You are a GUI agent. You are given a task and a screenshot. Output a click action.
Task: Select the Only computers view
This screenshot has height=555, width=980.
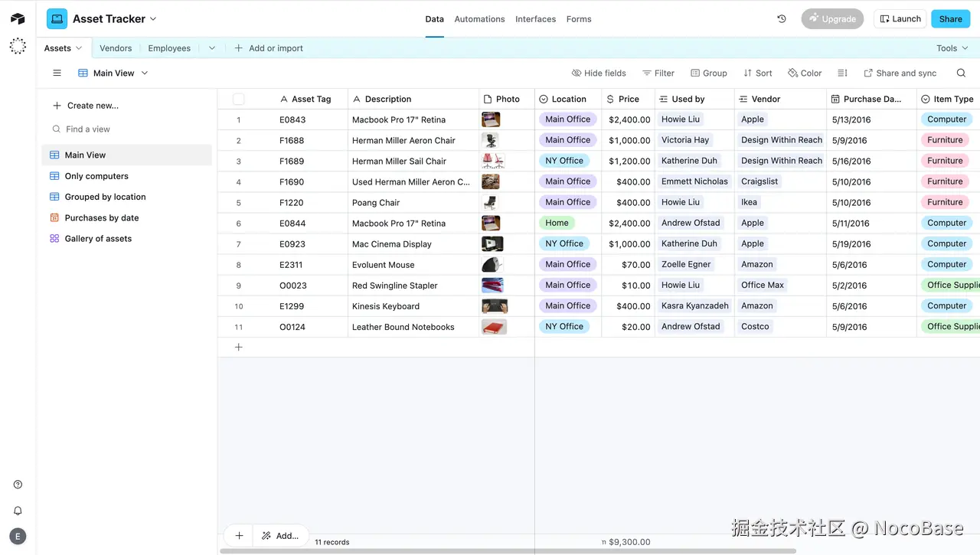click(126, 176)
